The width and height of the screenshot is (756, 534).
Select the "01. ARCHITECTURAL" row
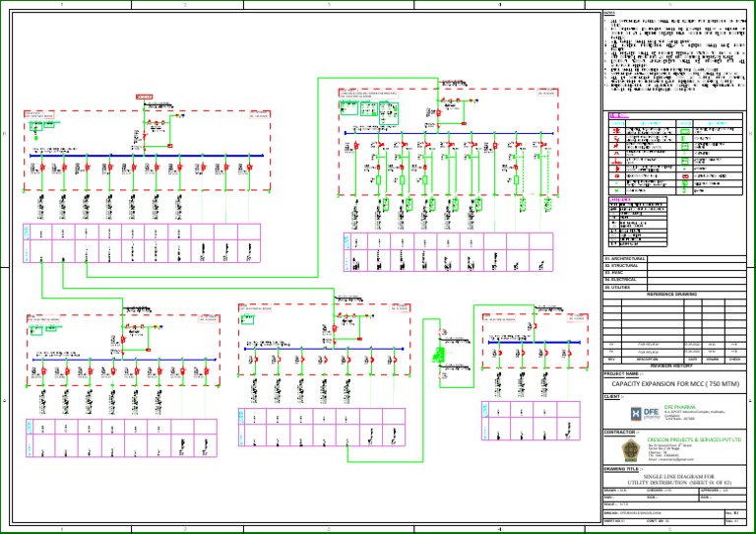674,259
